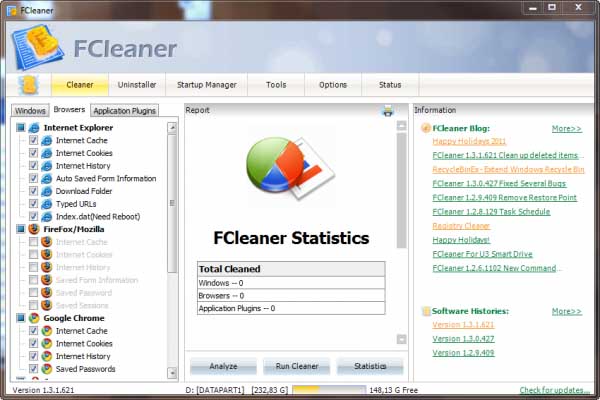Open the Check for updates link

pyautogui.click(x=554, y=390)
